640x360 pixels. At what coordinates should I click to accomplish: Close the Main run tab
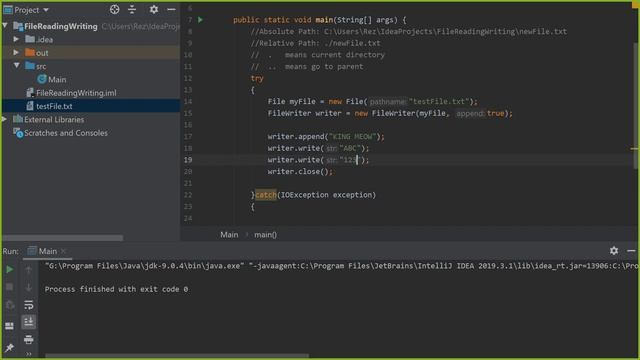[x=63, y=251]
